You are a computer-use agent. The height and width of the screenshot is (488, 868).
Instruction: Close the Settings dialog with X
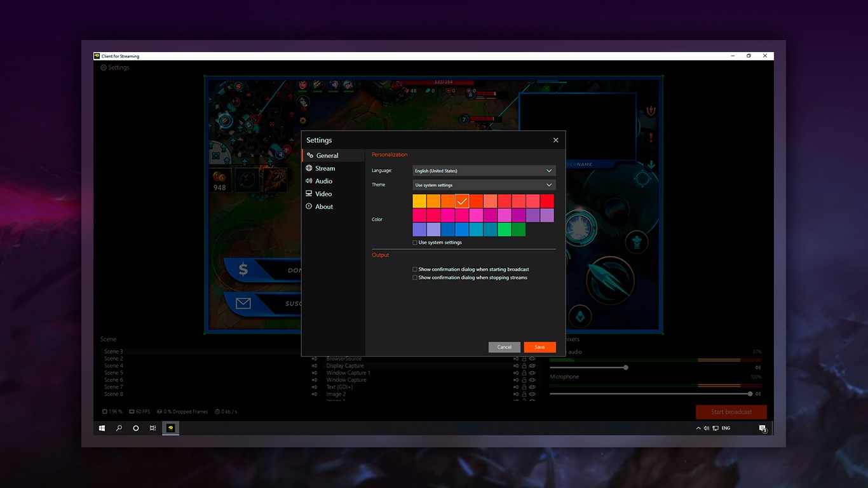[x=556, y=140]
